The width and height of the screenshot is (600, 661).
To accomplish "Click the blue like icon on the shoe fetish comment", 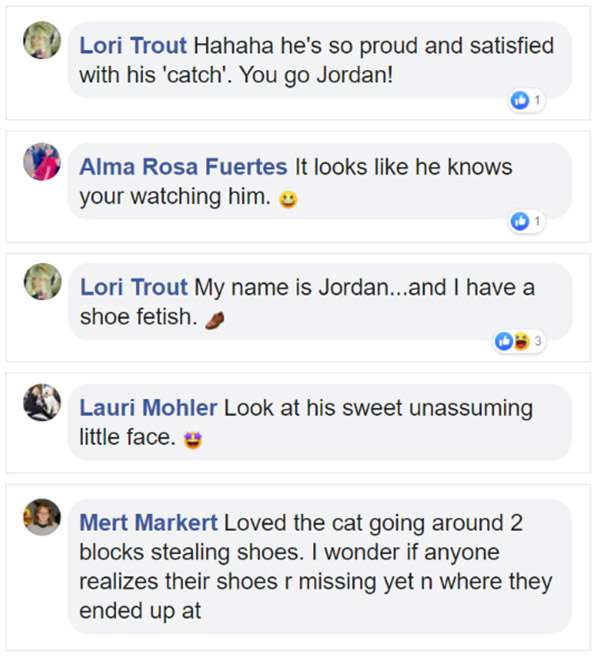I will tap(504, 343).
